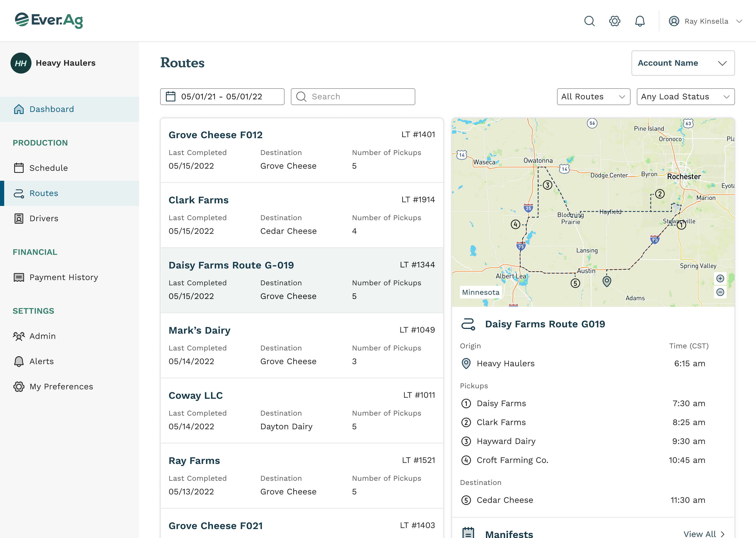Click pickup 1 Daisy Farms row

coord(593,403)
